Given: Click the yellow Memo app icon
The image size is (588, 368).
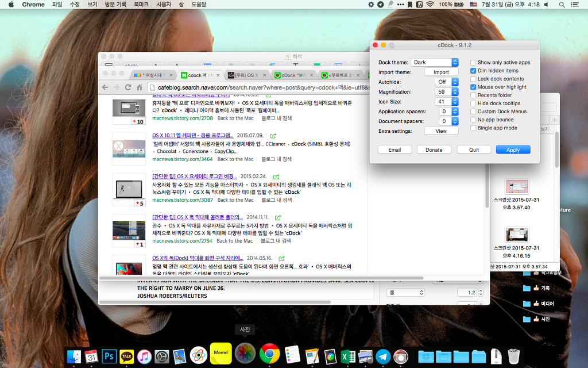Looking at the screenshot, I should [220, 354].
